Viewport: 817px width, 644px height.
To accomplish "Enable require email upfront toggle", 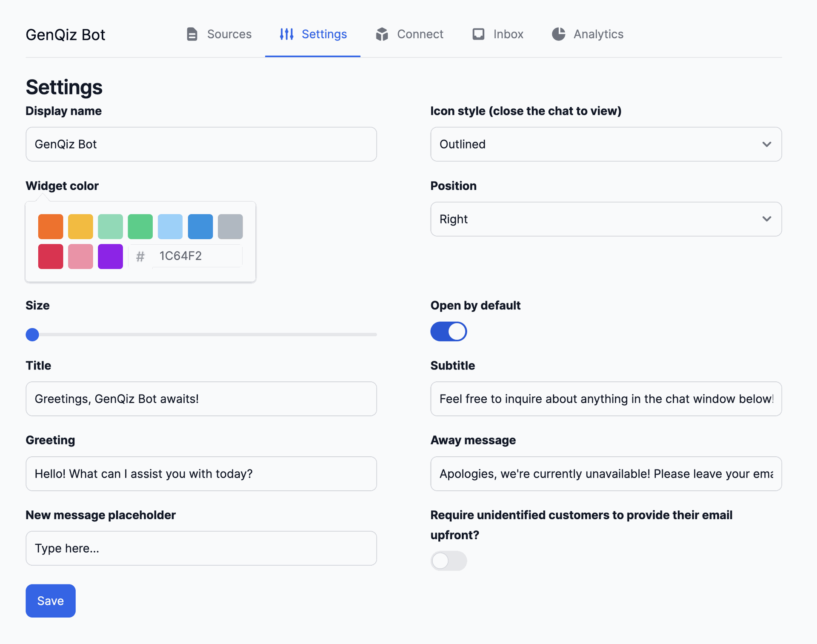I will pyautogui.click(x=448, y=561).
